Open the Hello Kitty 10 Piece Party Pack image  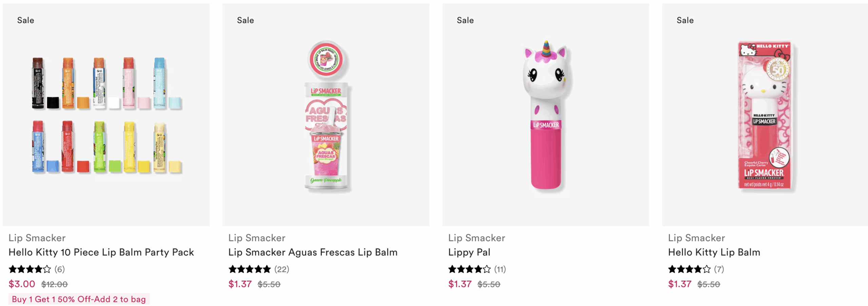tap(106, 115)
